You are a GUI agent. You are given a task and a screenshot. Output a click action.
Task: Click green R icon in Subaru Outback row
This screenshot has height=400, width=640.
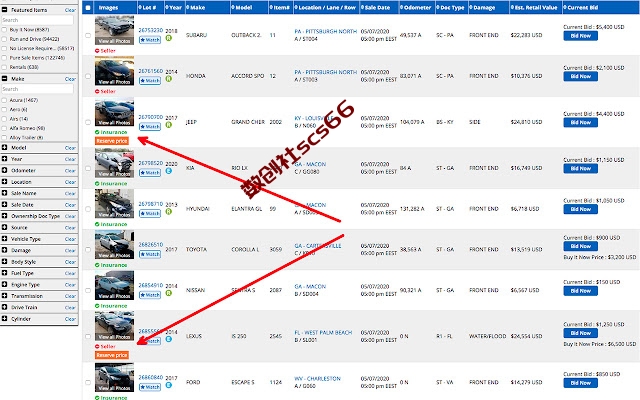tap(169, 38)
